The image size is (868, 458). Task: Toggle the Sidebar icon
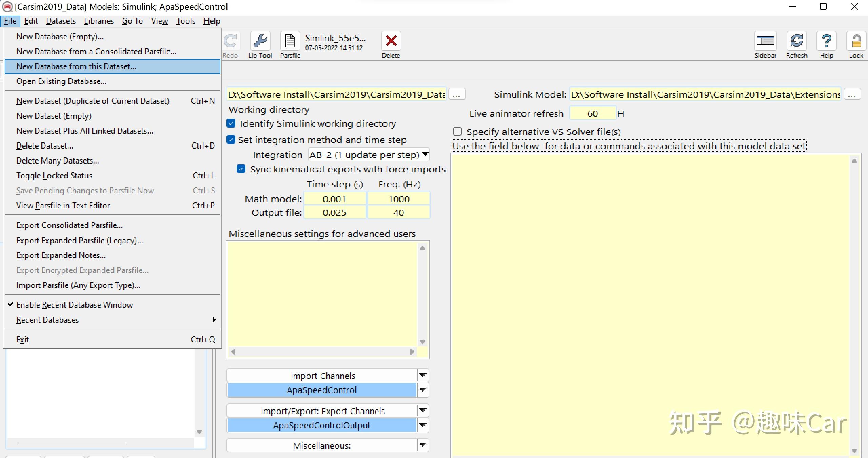[765, 42]
